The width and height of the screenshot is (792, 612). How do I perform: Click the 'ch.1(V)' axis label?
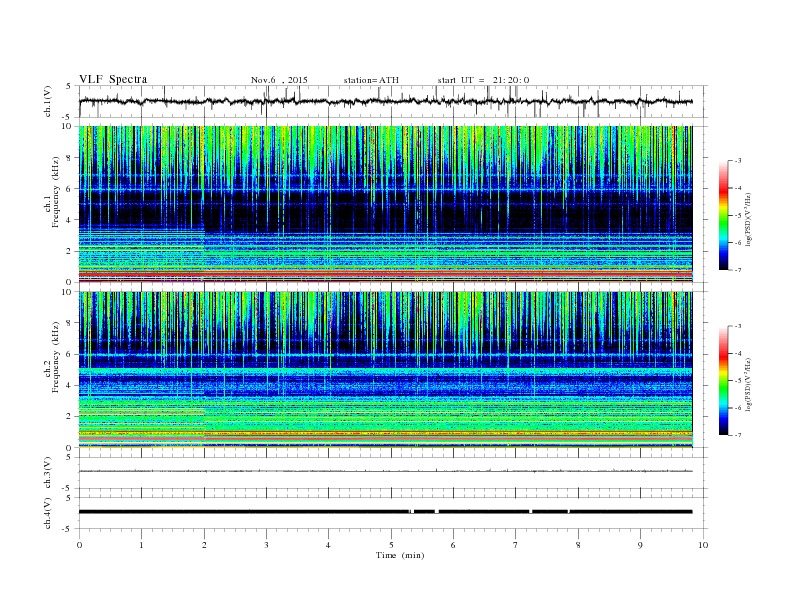point(48,103)
